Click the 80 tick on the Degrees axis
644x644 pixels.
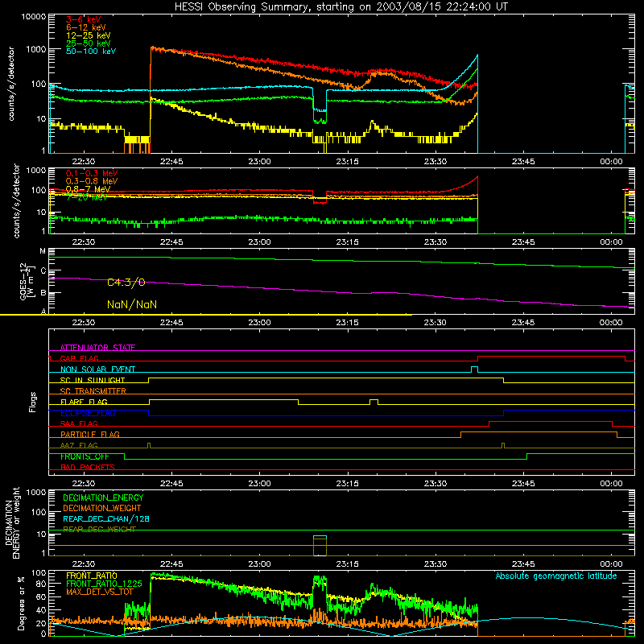click(x=41, y=584)
